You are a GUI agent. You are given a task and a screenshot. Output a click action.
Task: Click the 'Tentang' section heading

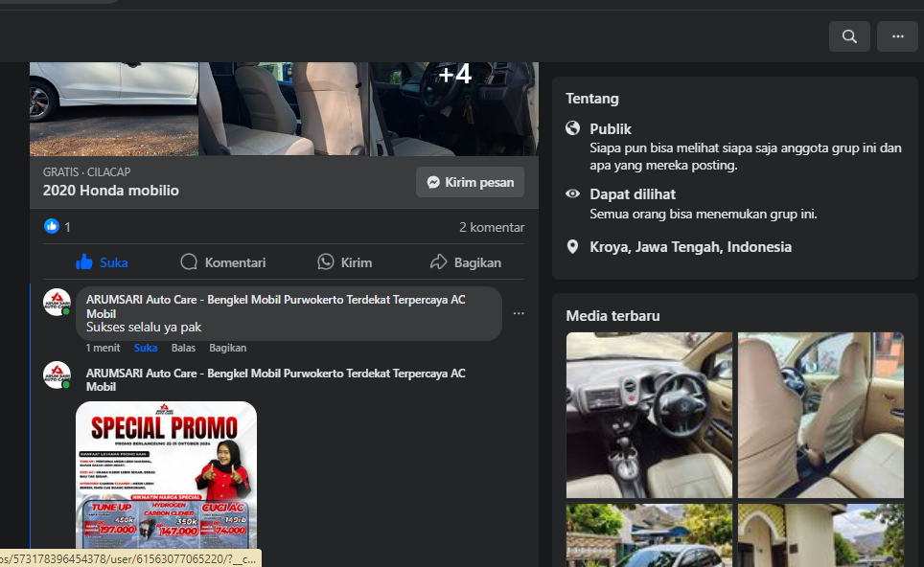pos(592,99)
